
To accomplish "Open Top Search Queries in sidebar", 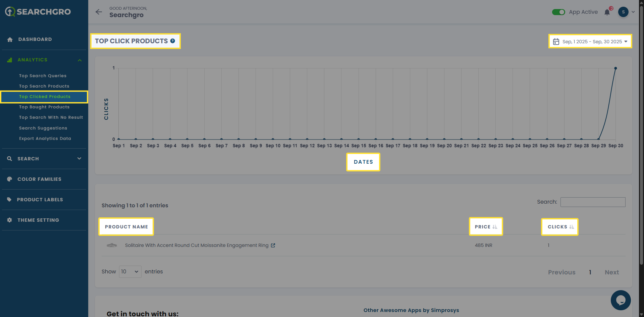I will point(43,76).
